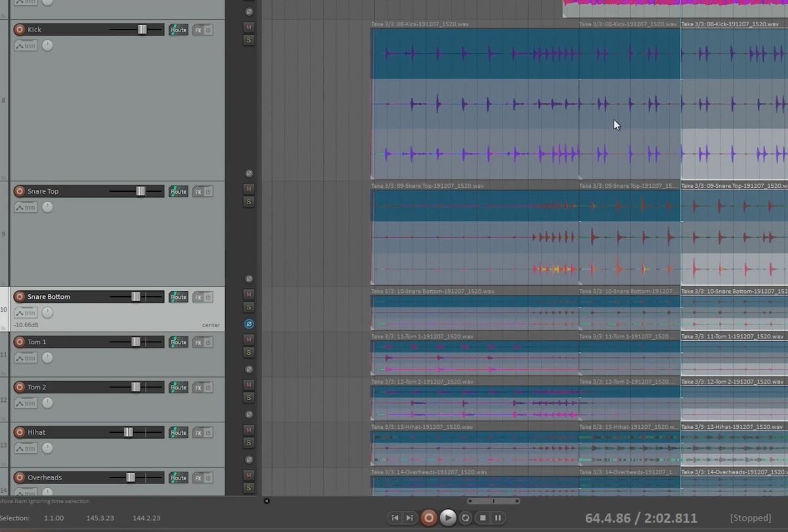Go to project start in transport
Viewport: 788px width, 532px height.
(x=395, y=518)
